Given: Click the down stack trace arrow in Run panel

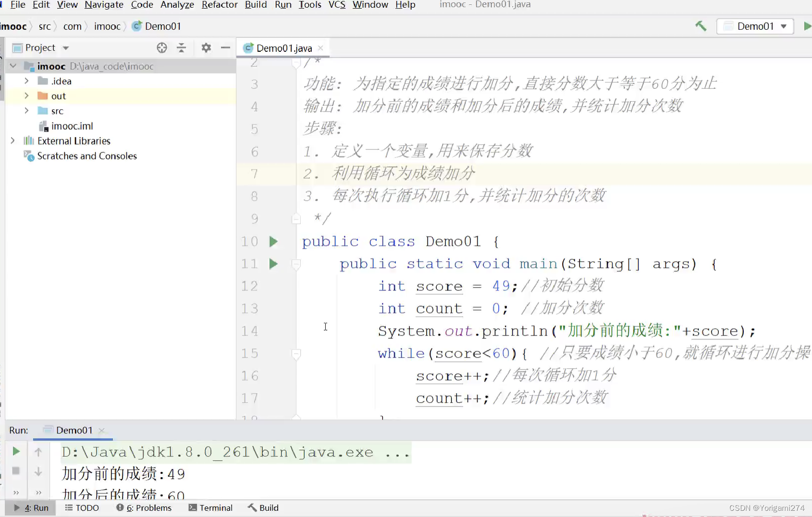Looking at the screenshot, I should [x=38, y=472].
